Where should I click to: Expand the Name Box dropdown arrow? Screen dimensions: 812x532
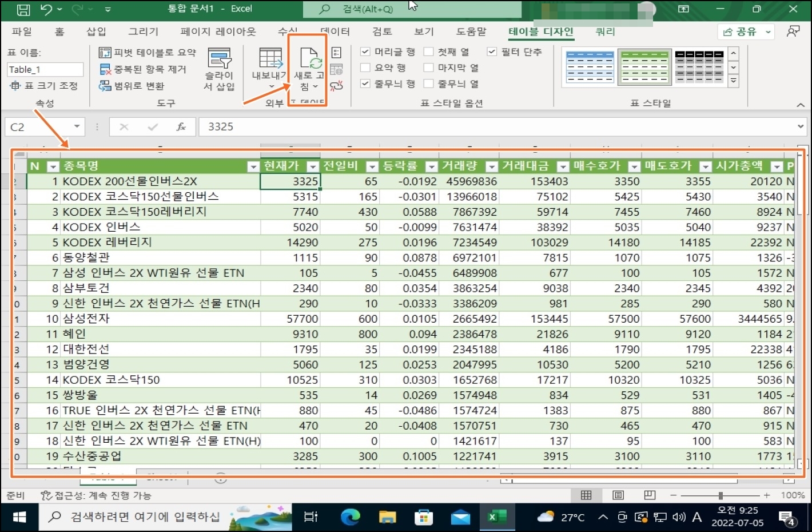click(x=77, y=127)
